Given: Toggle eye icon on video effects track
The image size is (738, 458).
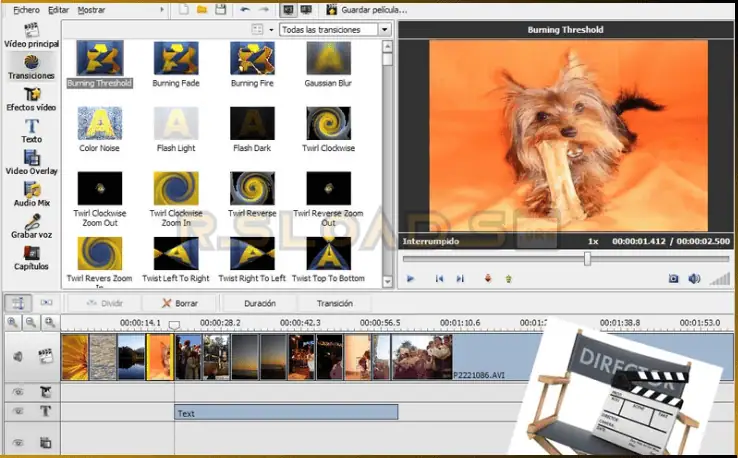Looking at the screenshot, I should [18, 392].
